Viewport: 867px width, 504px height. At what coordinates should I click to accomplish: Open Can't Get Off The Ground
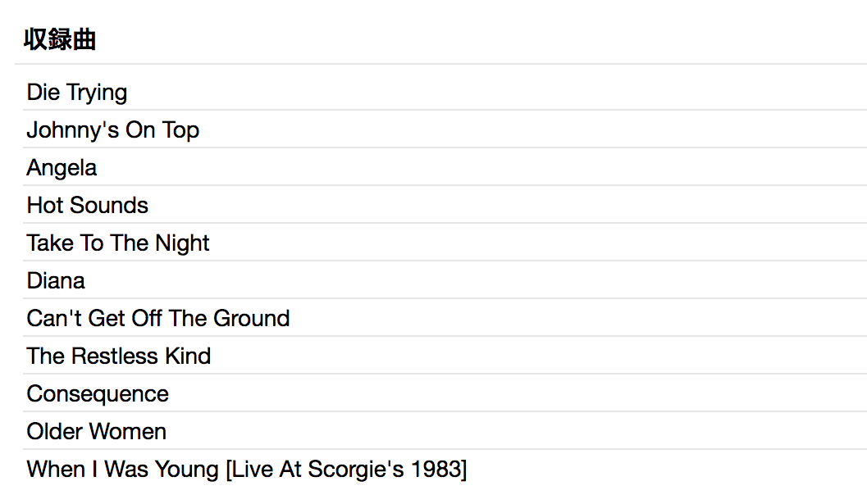158,318
